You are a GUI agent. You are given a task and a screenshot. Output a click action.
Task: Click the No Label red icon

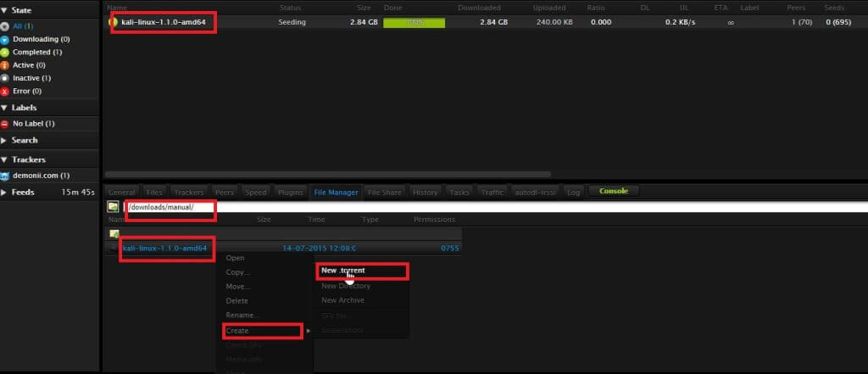[6, 124]
